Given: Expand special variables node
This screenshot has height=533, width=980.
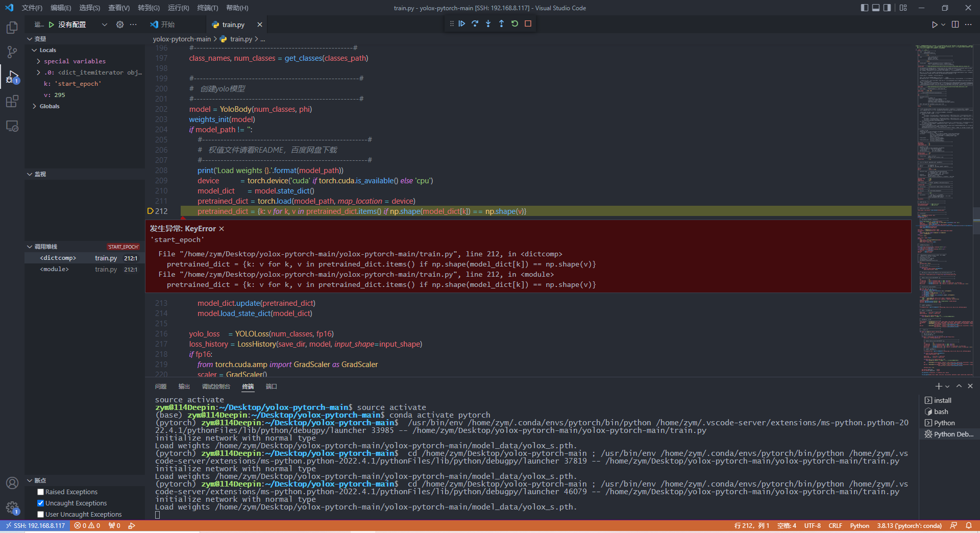Looking at the screenshot, I should coord(39,61).
